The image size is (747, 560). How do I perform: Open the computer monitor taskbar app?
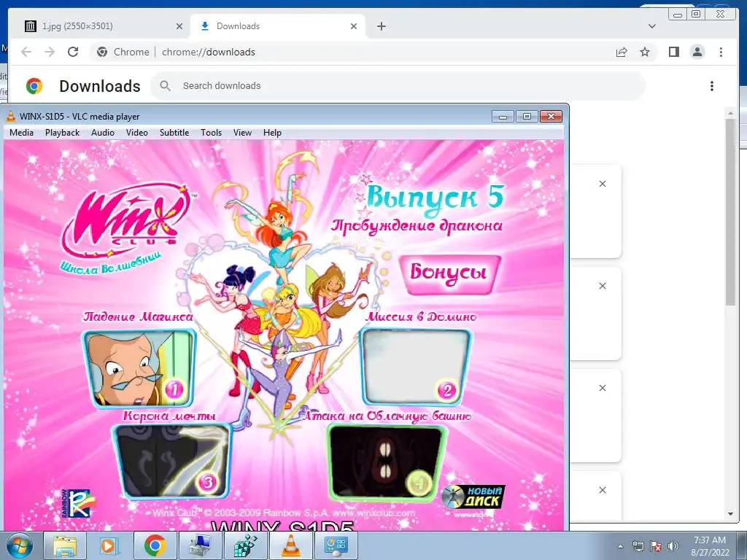[x=200, y=546]
